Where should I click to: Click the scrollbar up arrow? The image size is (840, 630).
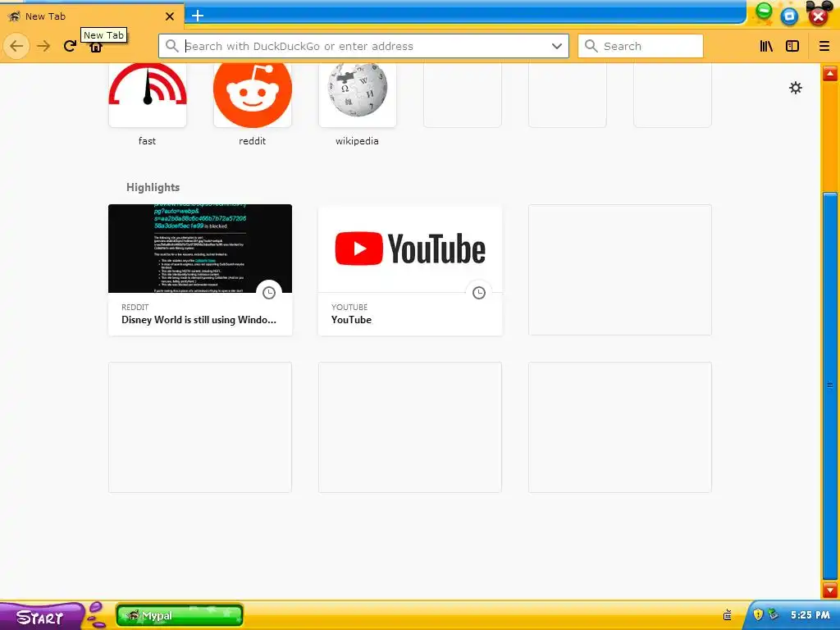point(830,73)
